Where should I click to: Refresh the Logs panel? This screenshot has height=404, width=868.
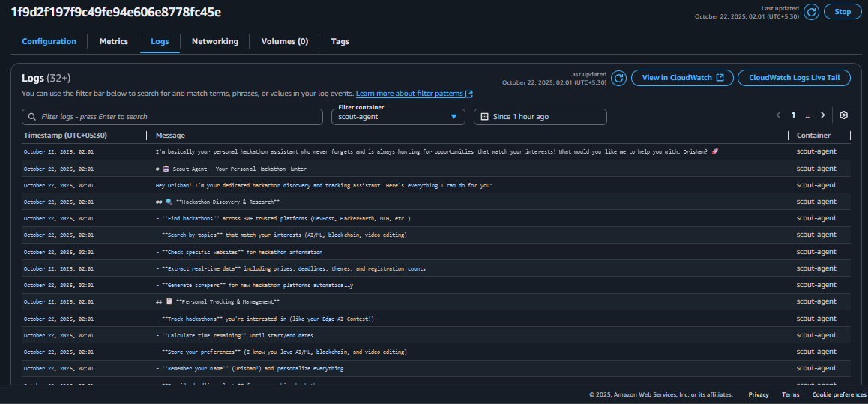click(x=618, y=78)
